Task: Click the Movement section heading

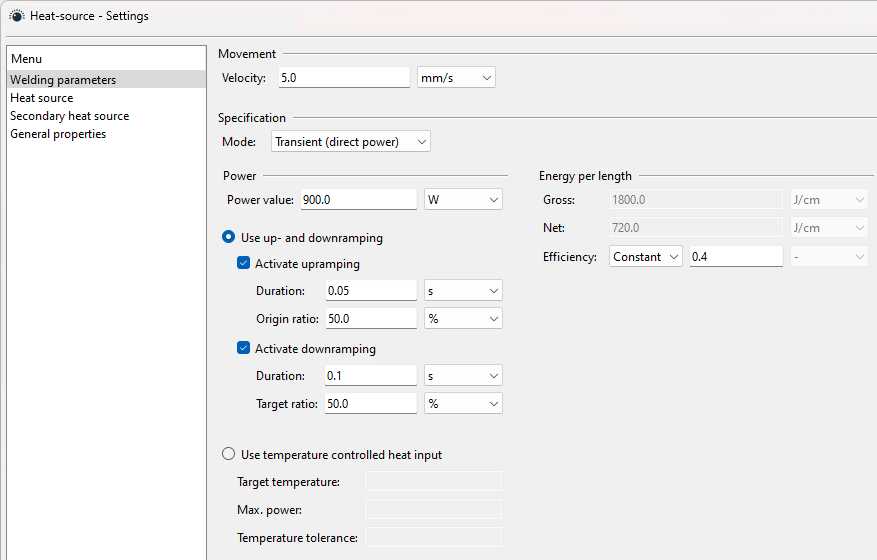Action: [247, 54]
